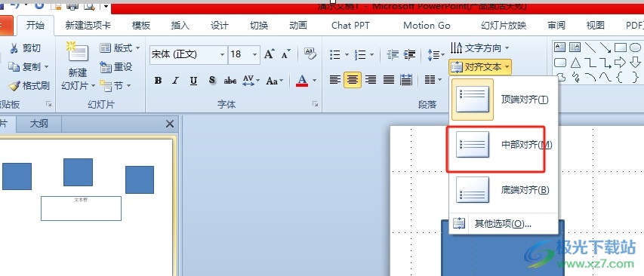Select the left brace shape

[x=620, y=77]
